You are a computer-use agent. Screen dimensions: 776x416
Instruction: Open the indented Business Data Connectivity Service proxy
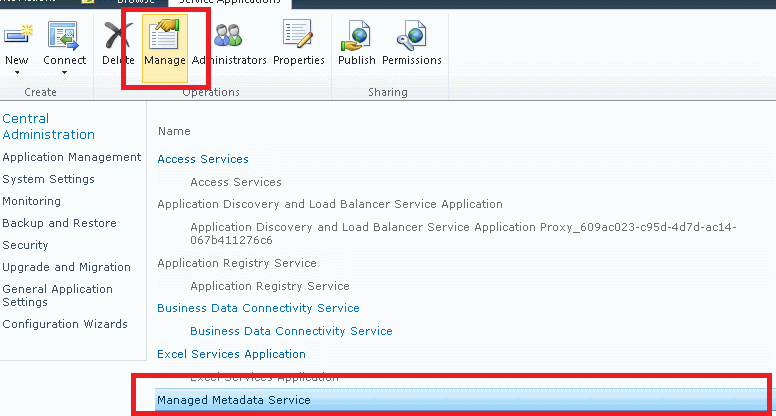click(x=291, y=331)
